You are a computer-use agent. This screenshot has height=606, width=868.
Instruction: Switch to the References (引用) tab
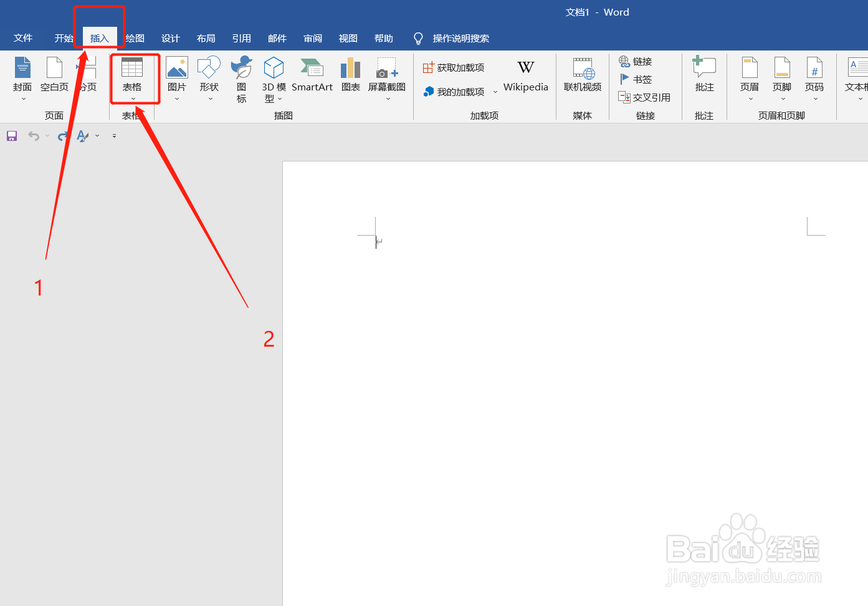pos(242,38)
